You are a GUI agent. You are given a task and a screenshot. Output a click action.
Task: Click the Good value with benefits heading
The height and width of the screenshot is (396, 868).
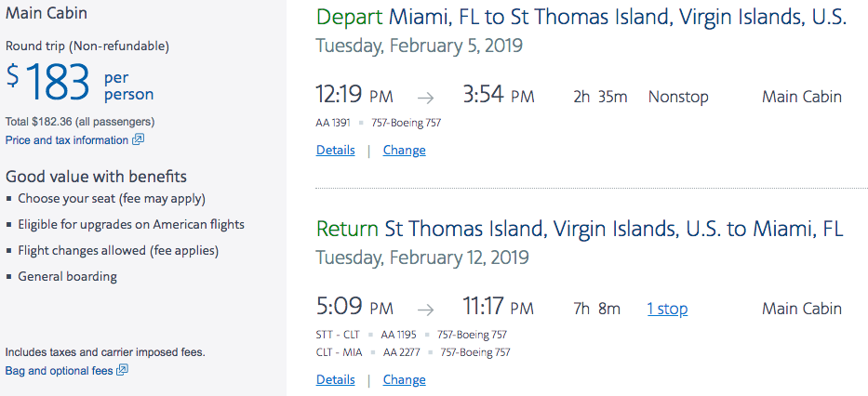click(x=96, y=177)
